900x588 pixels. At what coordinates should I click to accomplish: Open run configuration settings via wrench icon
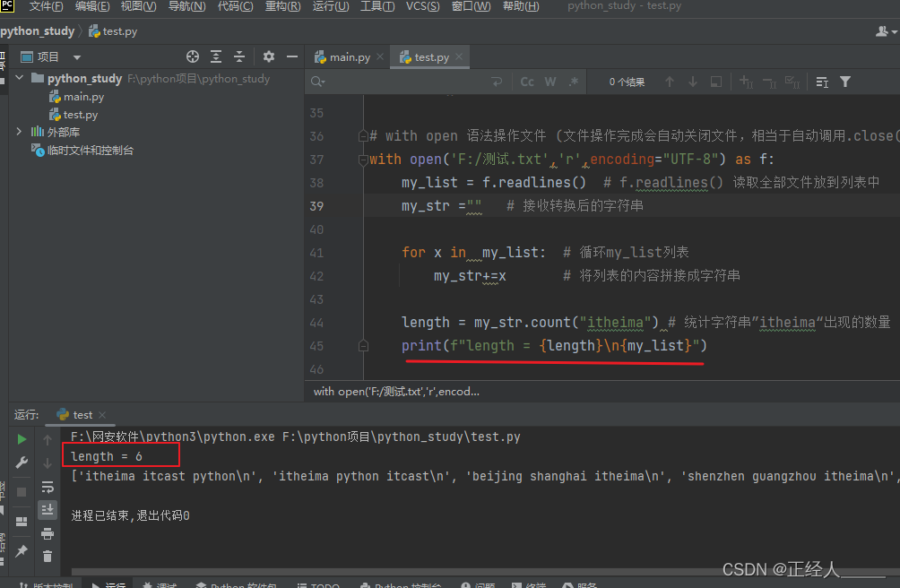[x=21, y=463]
